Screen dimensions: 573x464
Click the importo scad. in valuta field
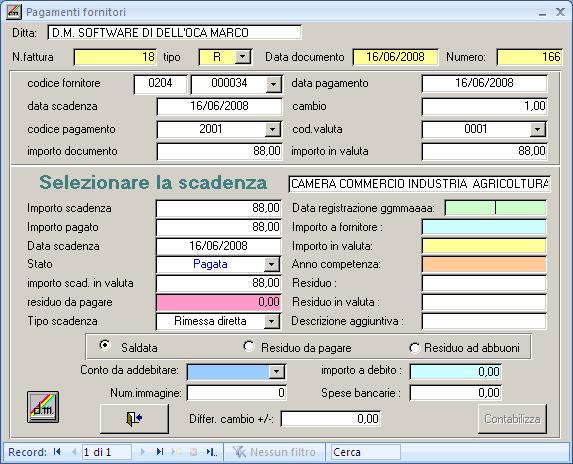tap(219, 284)
